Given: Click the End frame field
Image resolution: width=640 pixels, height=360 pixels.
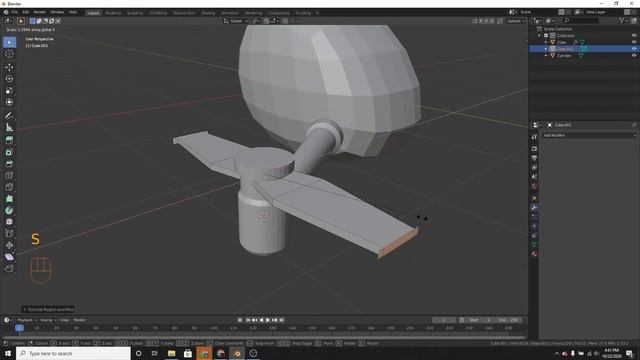Looking at the screenshot, I should (x=509, y=320).
